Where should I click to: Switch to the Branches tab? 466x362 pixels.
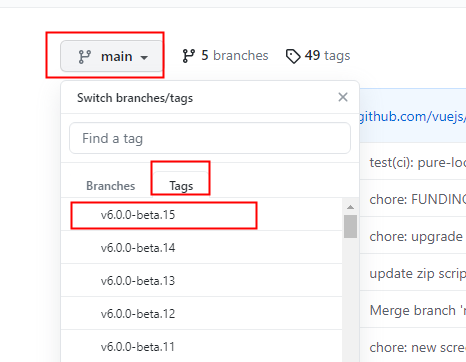pos(110,186)
